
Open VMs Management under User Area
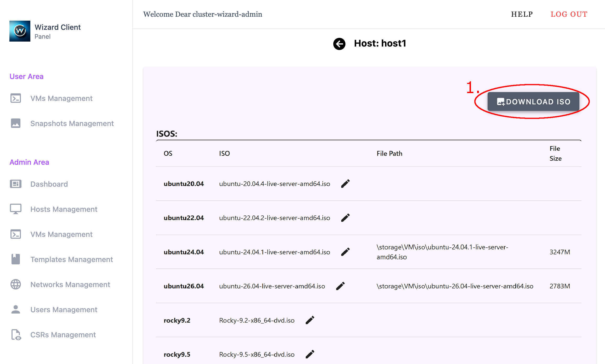coord(61,98)
